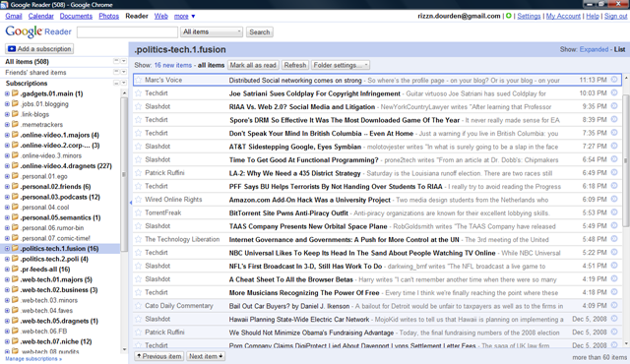
Task: Expand the .politics-tech.1.fusion folder
Action: pos(7,249)
